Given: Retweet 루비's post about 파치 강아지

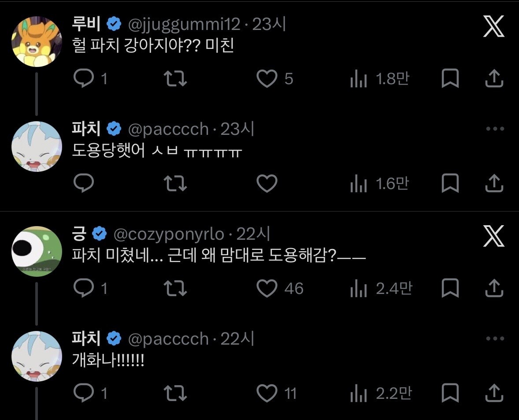Looking at the screenshot, I should [175, 78].
